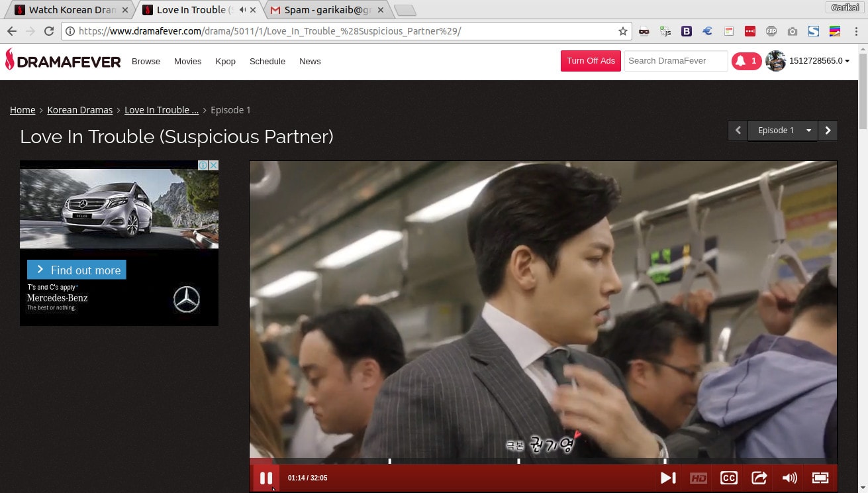The image size is (868, 493).
Task: Mute audio on Love In Trouble tab
Action: tap(243, 10)
